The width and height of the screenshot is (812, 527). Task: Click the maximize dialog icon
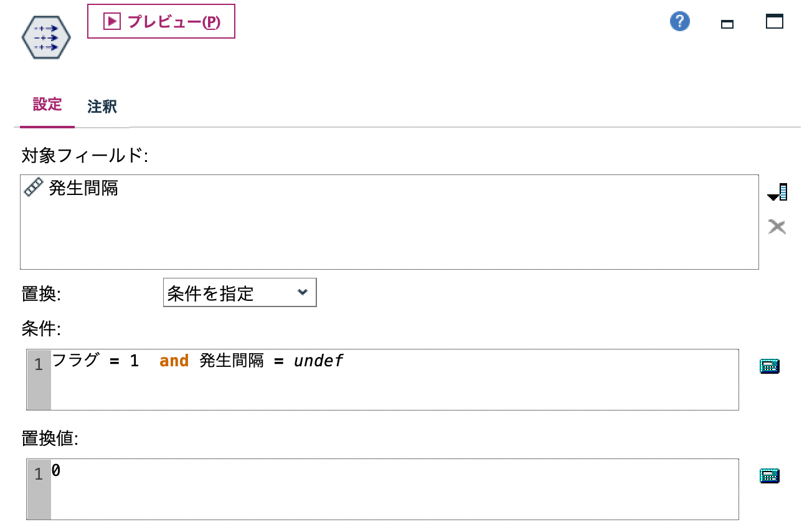pos(775,21)
